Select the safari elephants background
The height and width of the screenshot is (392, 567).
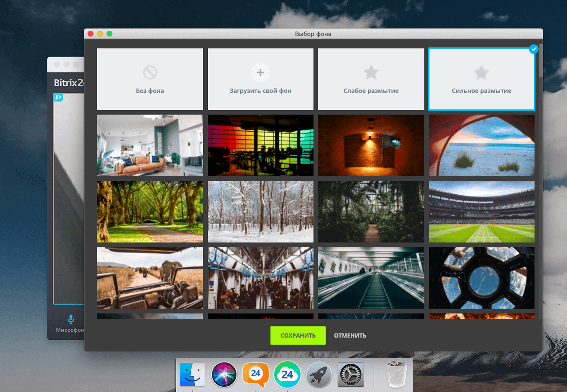click(150, 278)
